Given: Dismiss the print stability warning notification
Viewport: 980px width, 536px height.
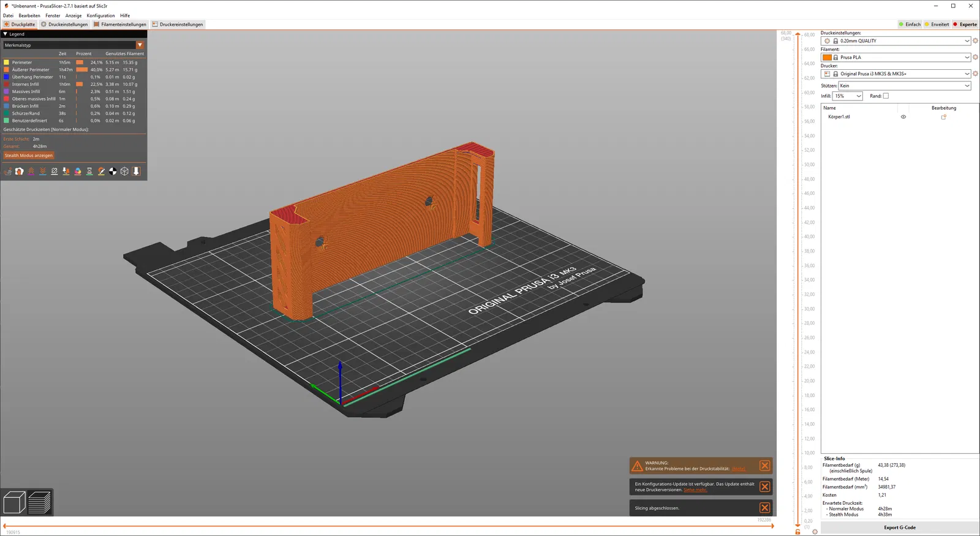Looking at the screenshot, I should tap(764, 466).
